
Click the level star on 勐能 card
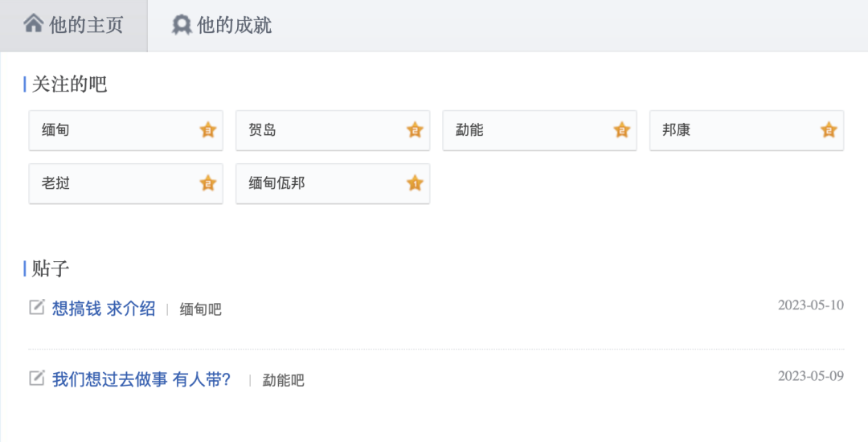pos(621,130)
